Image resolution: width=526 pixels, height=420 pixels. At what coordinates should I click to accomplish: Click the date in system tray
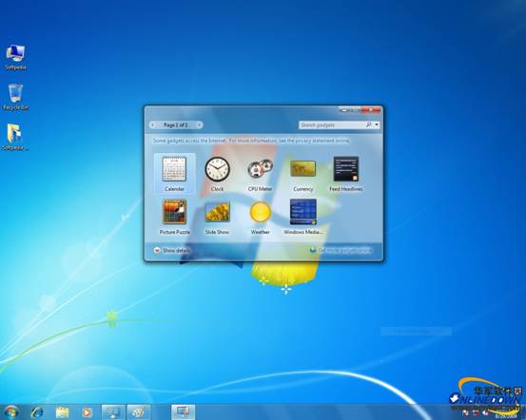[506, 416]
